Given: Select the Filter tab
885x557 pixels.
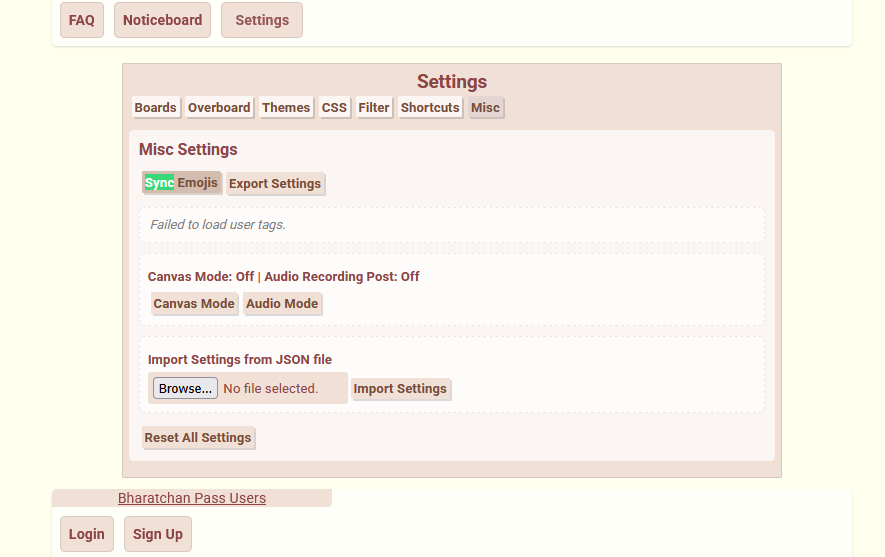Looking at the screenshot, I should coord(374,108).
